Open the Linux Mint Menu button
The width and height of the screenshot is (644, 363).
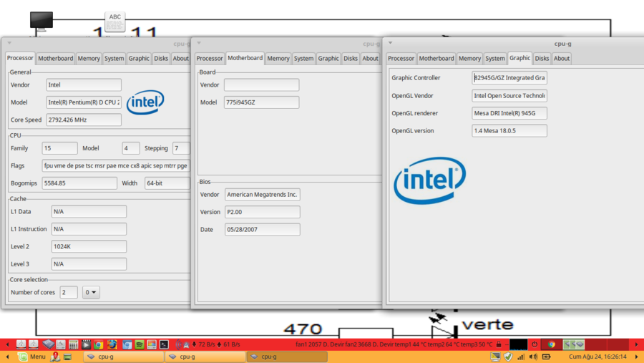point(32,357)
